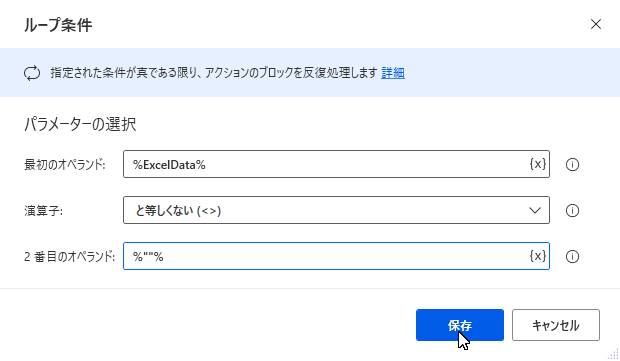Click the resize grip at dialog corner
620x361 pixels.
click(x=613, y=354)
